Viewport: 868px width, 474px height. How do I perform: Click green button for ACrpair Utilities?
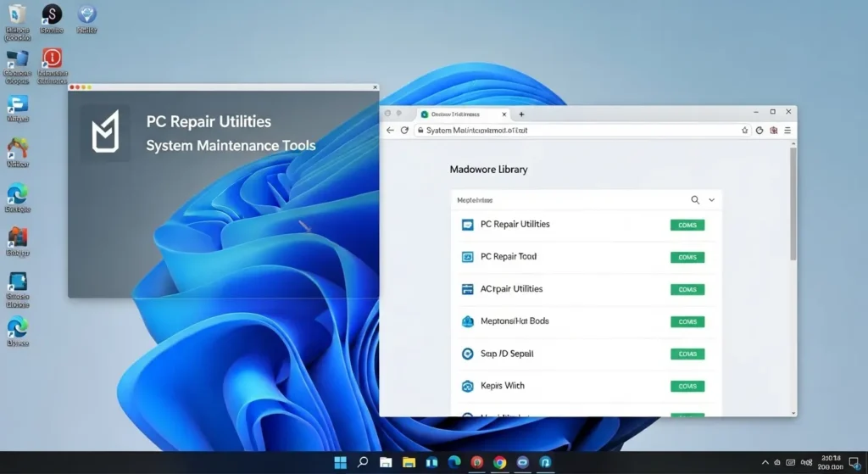coord(687,290)
